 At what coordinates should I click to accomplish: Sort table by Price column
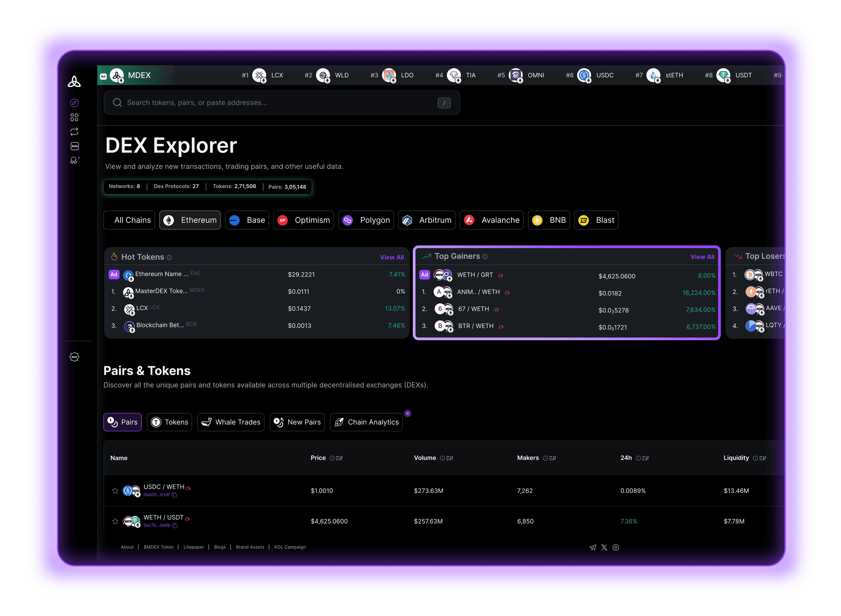[x=339, y=458]
